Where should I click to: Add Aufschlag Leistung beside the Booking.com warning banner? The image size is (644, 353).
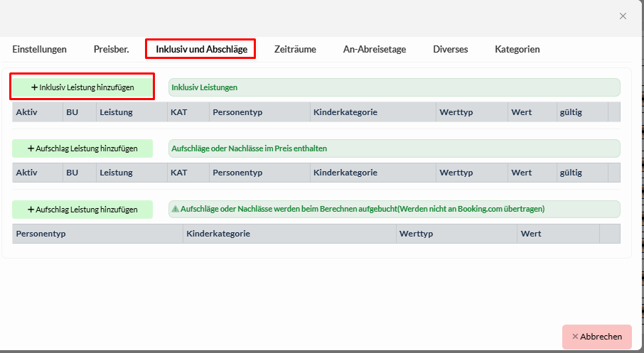coord(82,210)
